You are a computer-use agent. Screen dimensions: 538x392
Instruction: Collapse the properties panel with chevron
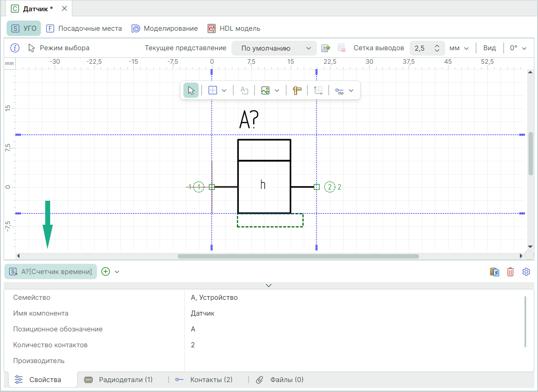coord(269,285)
